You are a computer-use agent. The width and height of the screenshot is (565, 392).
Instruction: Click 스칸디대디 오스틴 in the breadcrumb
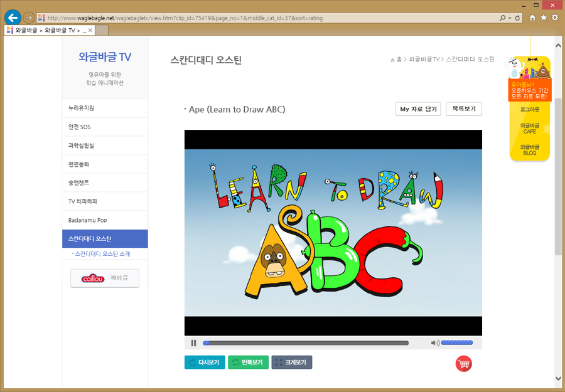tap(470, 60)
